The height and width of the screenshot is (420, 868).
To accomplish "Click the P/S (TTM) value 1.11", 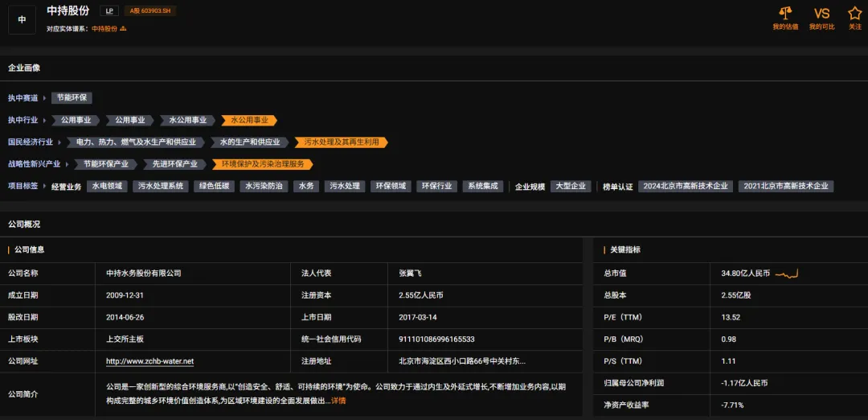I will (x=728, y=361).
